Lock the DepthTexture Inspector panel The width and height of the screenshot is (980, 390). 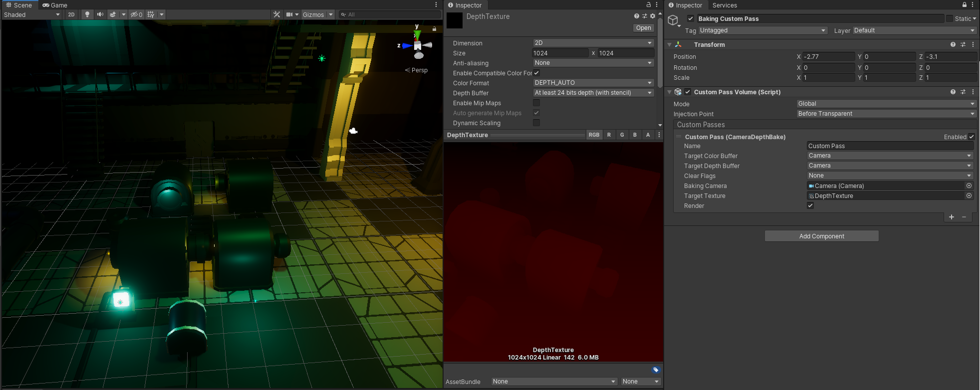tap(649, 4)
